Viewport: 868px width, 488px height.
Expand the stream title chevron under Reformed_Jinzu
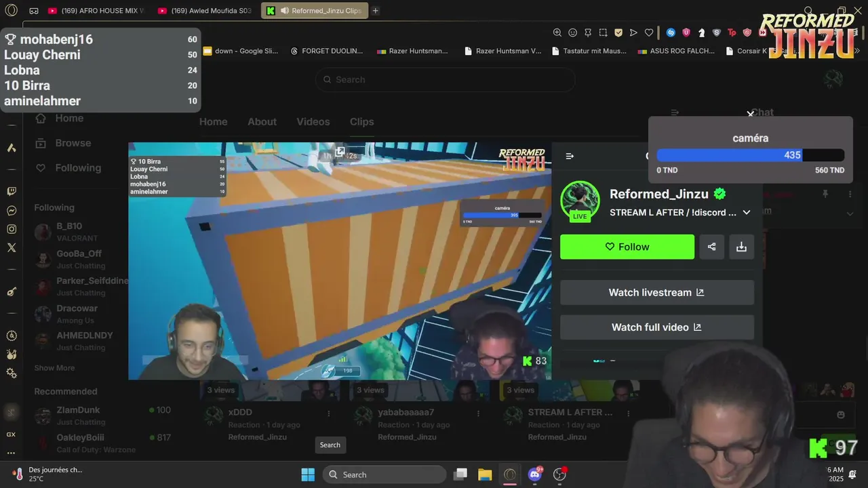pos(747,212)
